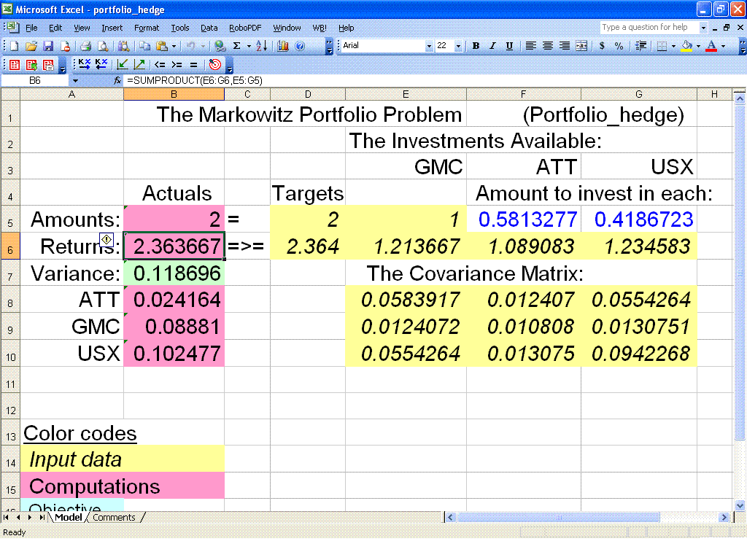Add a less-than-or-equal constraint

[160, 64]
